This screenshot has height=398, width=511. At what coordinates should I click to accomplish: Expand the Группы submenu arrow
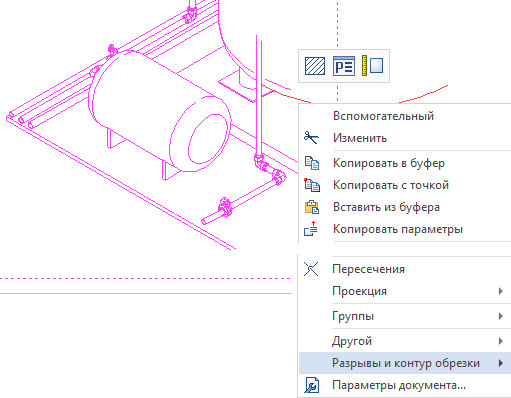[500, 316]
